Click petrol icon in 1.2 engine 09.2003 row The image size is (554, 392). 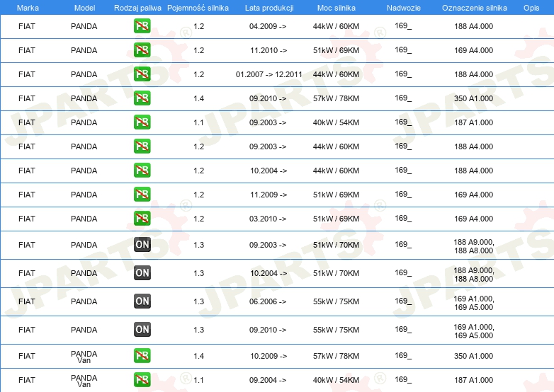pos(142,146)
